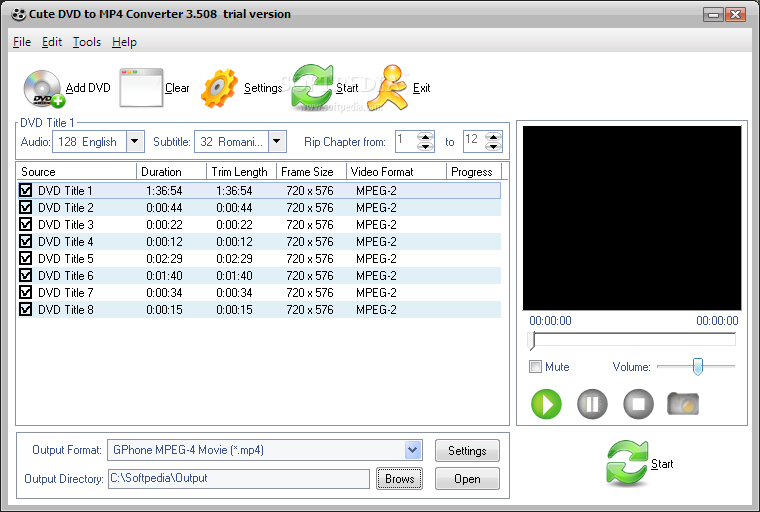
Task: Select the DVD Title 5 row
Action: click(259, 258)
